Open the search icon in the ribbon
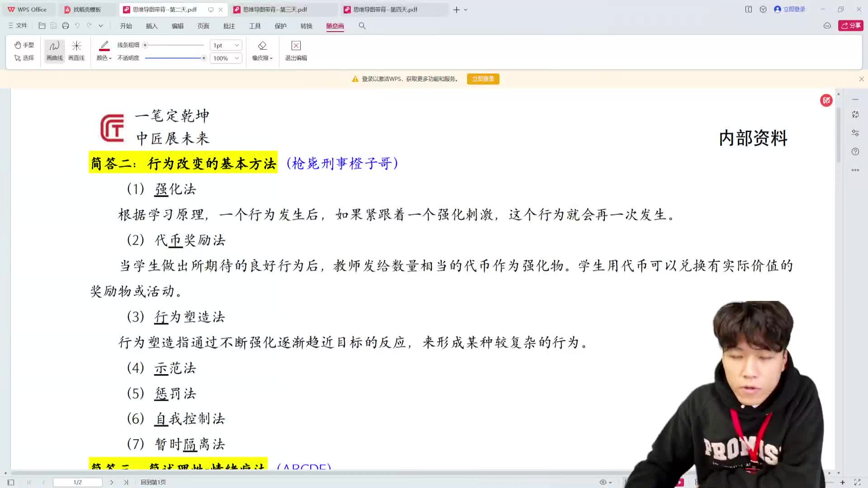 click(x=362, y=26)
